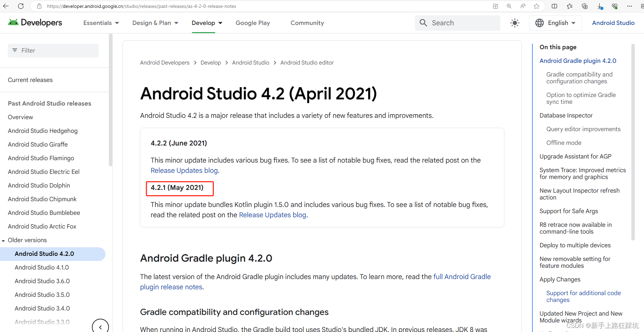Click the sidebar Filter field
The width and height of the screenshot is (644, 332).
click(x=53, y=51)
